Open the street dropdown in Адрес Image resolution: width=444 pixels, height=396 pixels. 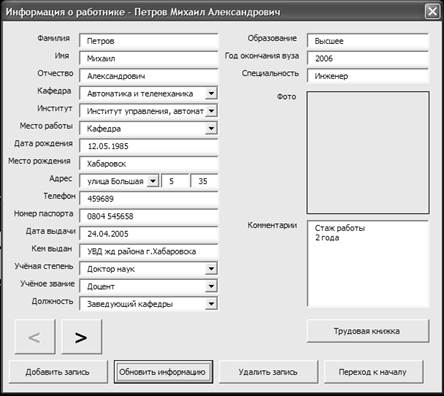pos(153,181)
